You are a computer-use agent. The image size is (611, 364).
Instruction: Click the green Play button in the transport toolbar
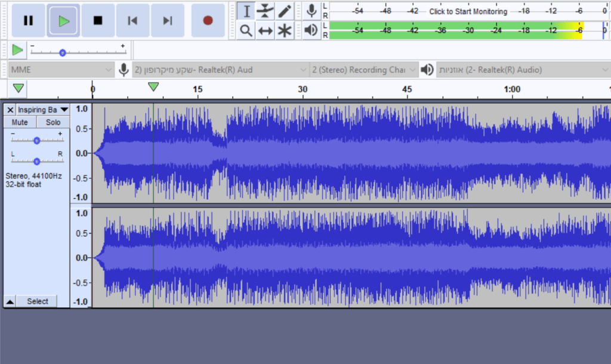point(63,21)
